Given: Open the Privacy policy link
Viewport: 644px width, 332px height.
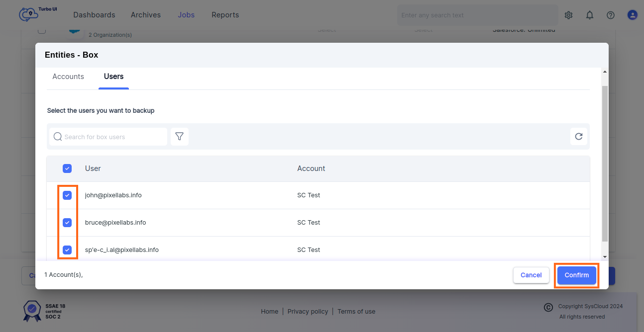Looking at the screenshot, I should point(308,312).
